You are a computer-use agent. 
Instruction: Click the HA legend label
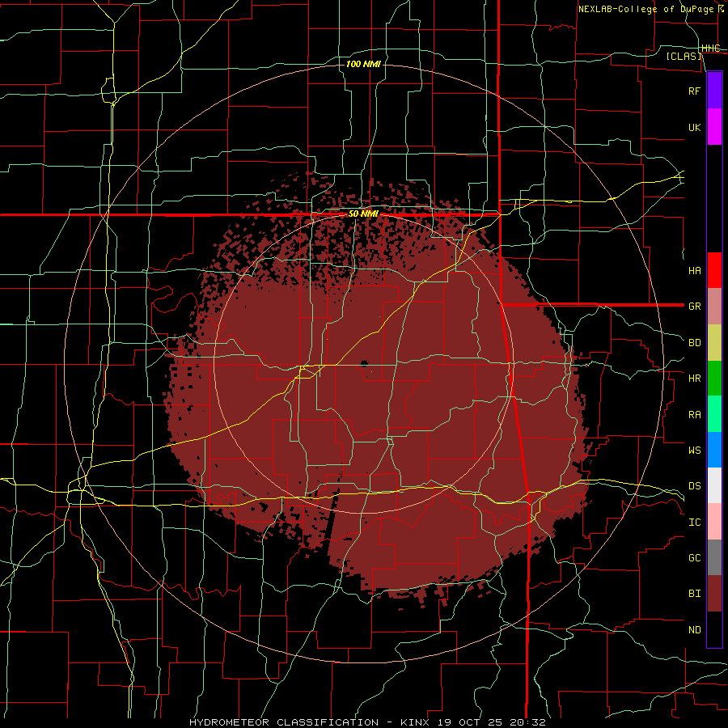694,270
